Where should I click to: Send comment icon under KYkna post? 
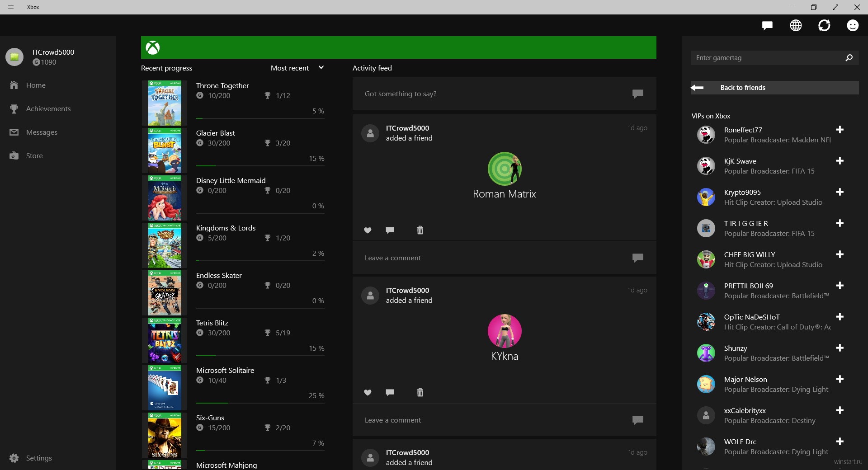637,420
